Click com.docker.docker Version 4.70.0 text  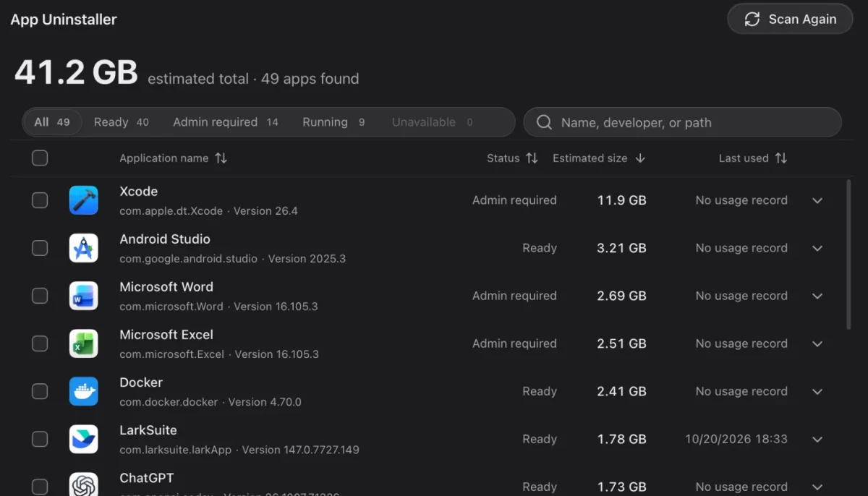pyautogui.click(x=210, y=402)
